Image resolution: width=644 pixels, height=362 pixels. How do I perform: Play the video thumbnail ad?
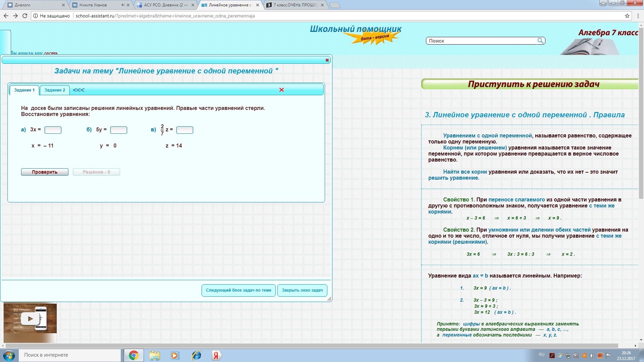coord(30,318)
